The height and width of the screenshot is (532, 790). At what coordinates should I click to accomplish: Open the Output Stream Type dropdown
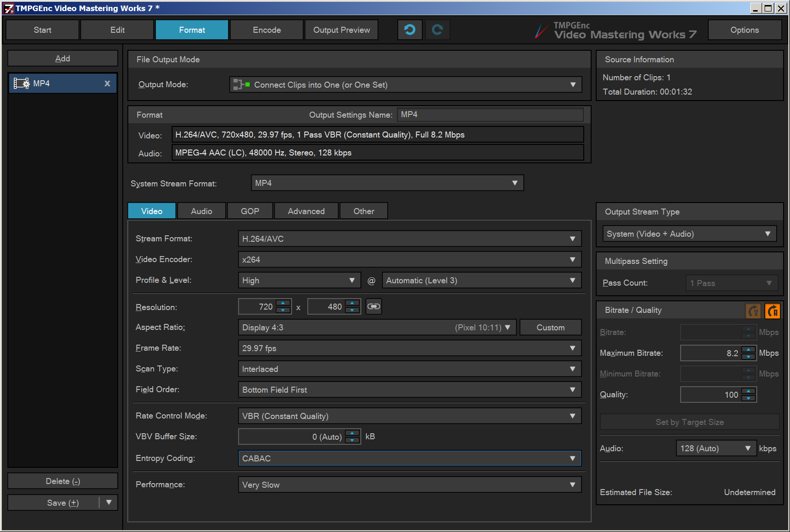pos(689,234)
